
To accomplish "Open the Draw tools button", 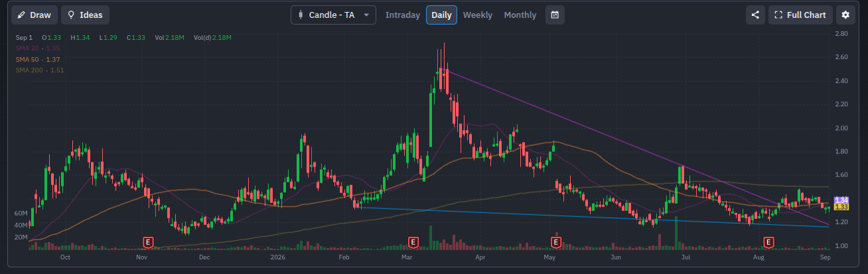I will tap(35, 15).
